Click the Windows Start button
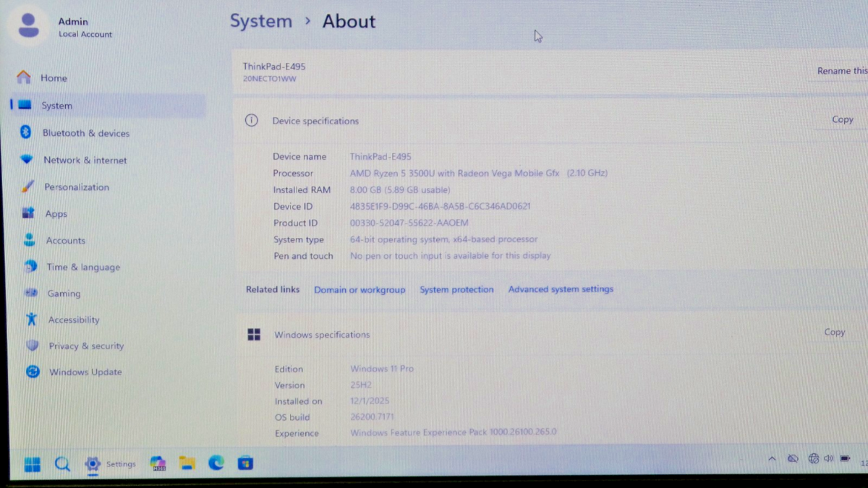868x488 pixels. point(33,464)
